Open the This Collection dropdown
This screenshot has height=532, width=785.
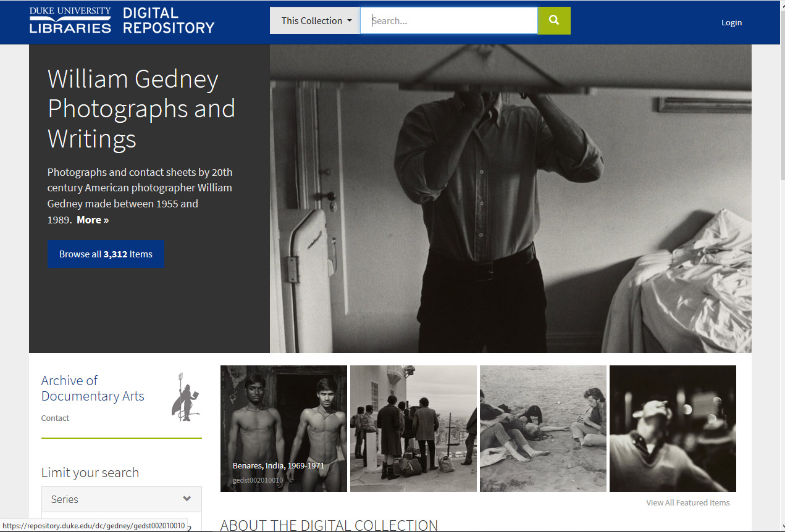[x=315, y=20]
